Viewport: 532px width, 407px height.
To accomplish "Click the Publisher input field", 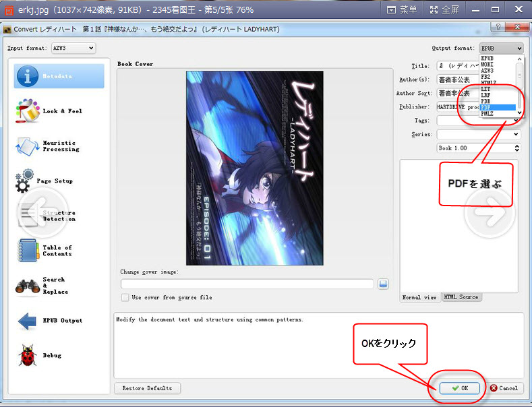I will [x=458, y=107].
